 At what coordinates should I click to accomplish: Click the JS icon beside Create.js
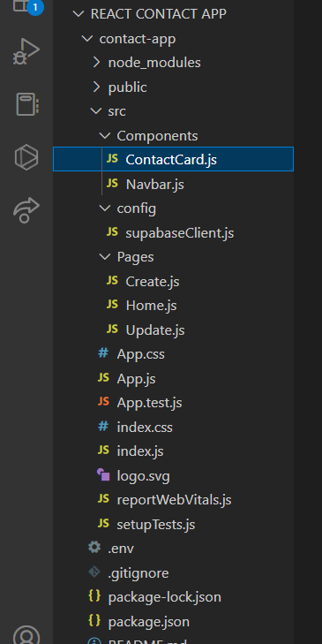(112, 281)
